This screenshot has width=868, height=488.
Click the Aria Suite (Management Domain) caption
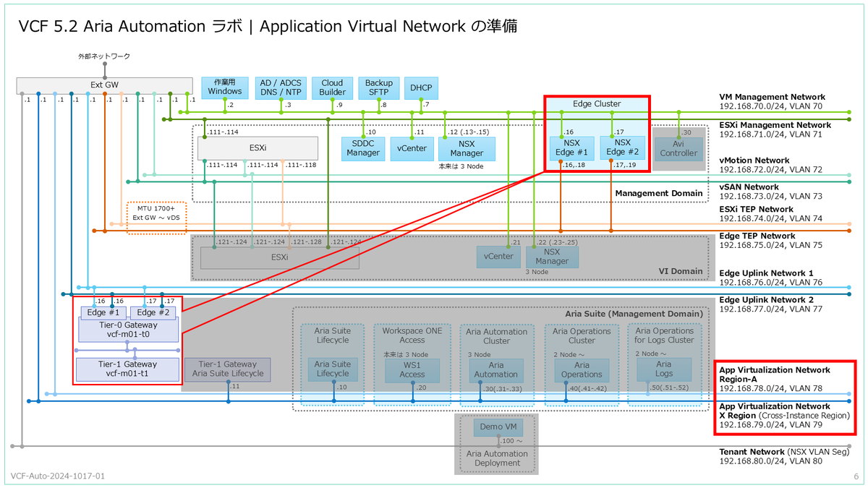click(x=634, y=314)
